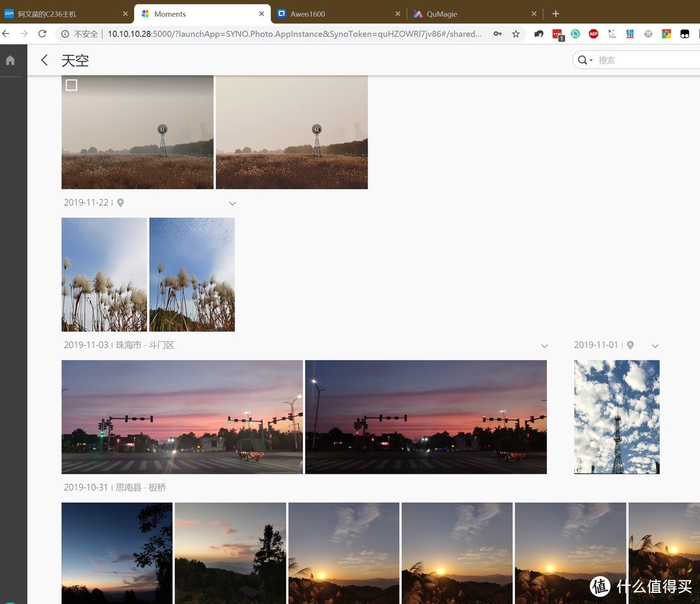Open the pink clouds over trees photo
Viewport: 700px width, 604px height.
[230, 553]
